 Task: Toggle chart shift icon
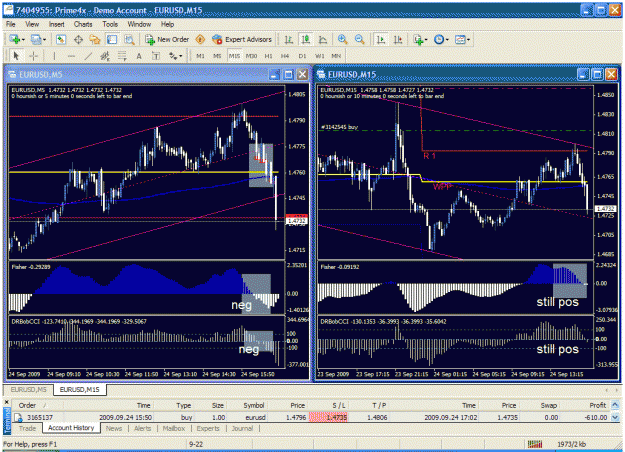[398, 39]
